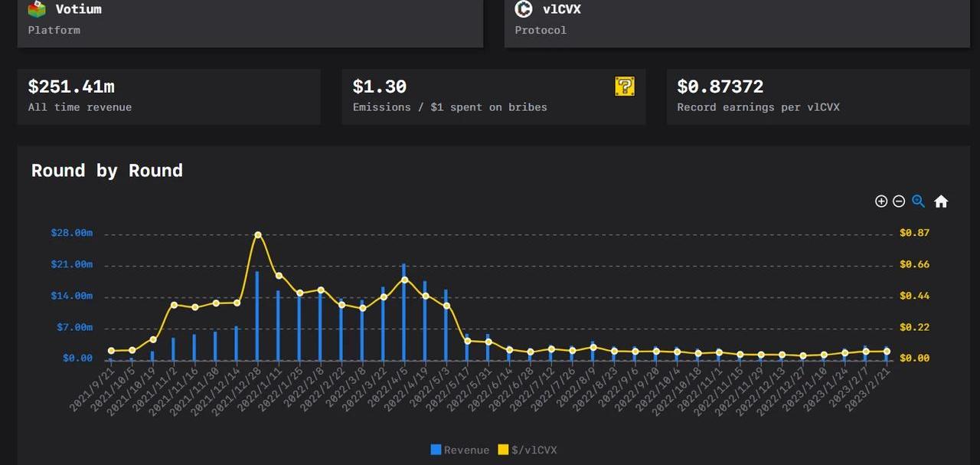This screenshot has height=465, width=980.
Task: Click the $0.87372 record earnings value
Action: pos(720,87)
